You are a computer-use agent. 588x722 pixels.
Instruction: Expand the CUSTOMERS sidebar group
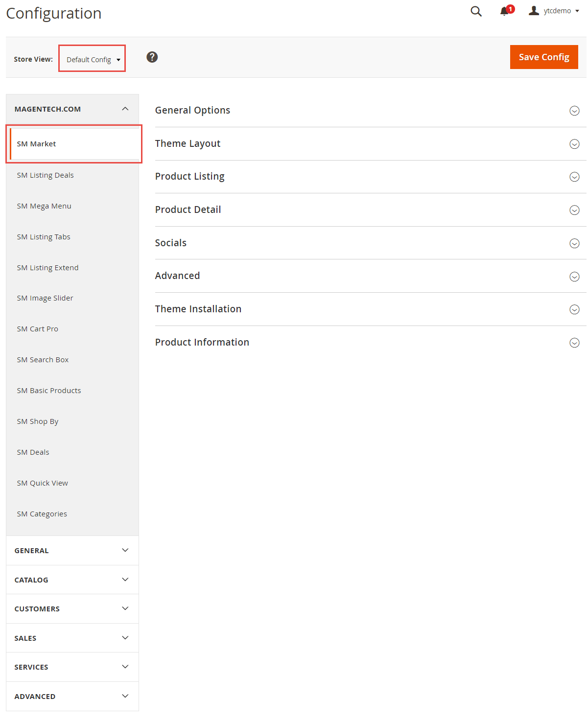pos(72,608)
